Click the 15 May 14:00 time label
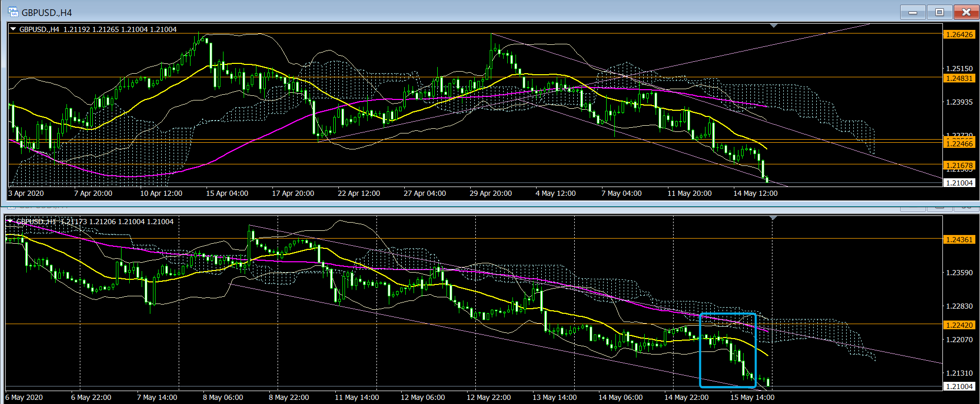The height and width of the screenshot is (404, 980). (x=752, y=397)
